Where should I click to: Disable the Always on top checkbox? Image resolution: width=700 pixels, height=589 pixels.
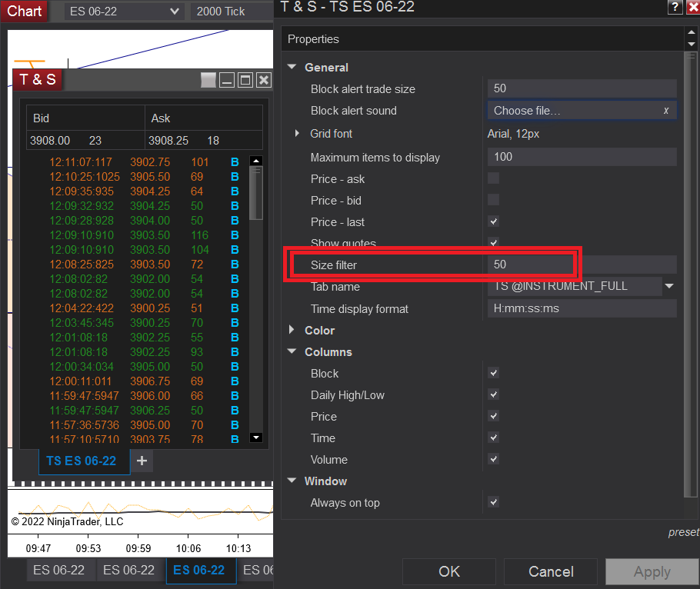pos(493,502)
